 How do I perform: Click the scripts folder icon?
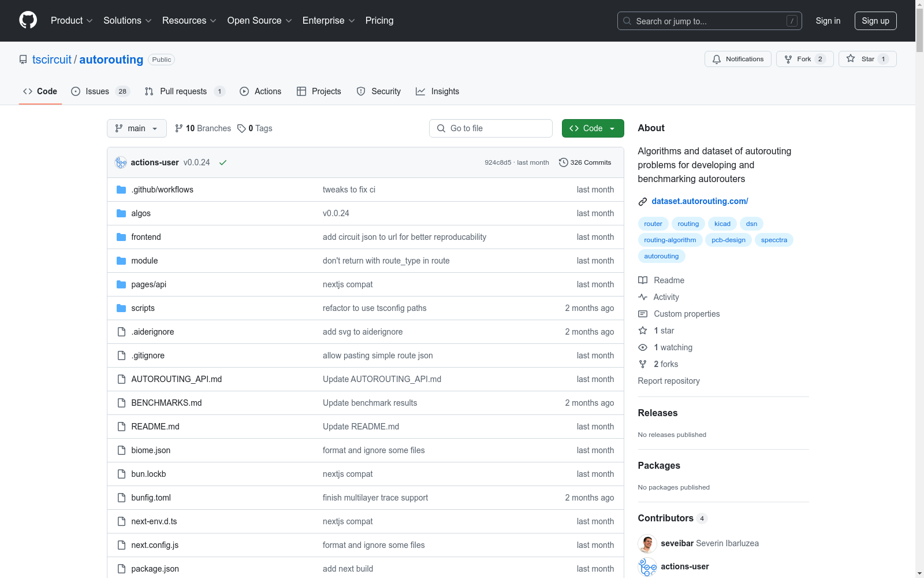[121, 308]
